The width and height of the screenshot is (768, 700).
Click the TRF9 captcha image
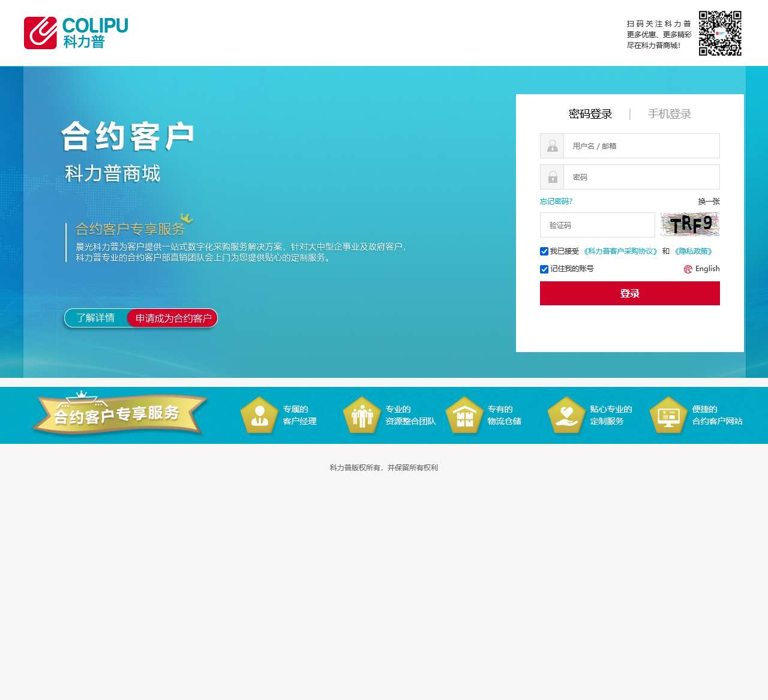click(x=690, y=224)
